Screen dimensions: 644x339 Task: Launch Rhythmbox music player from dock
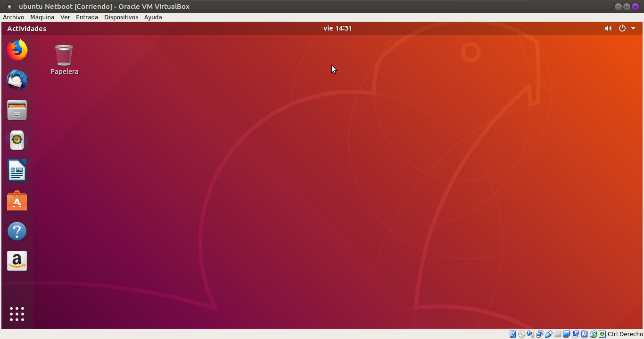click(x=17, y=140)
